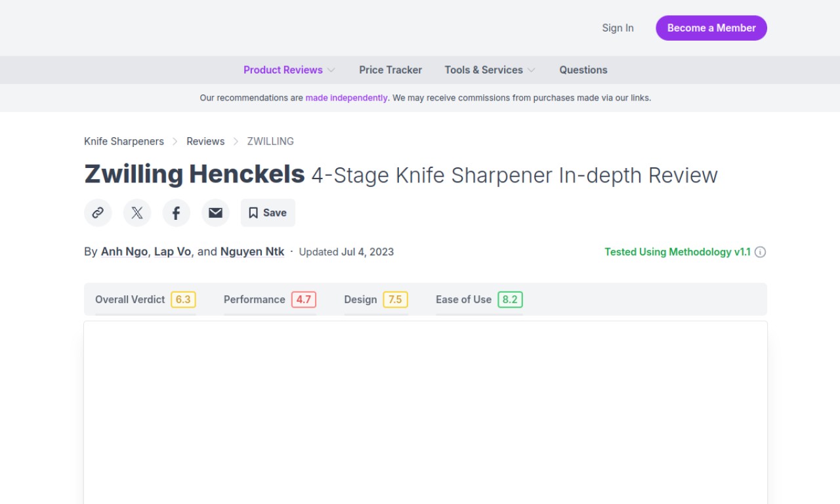Visit author Anh Ngo's profile
The width and height of the screenshot is (840, 504).
click(124, 252)
